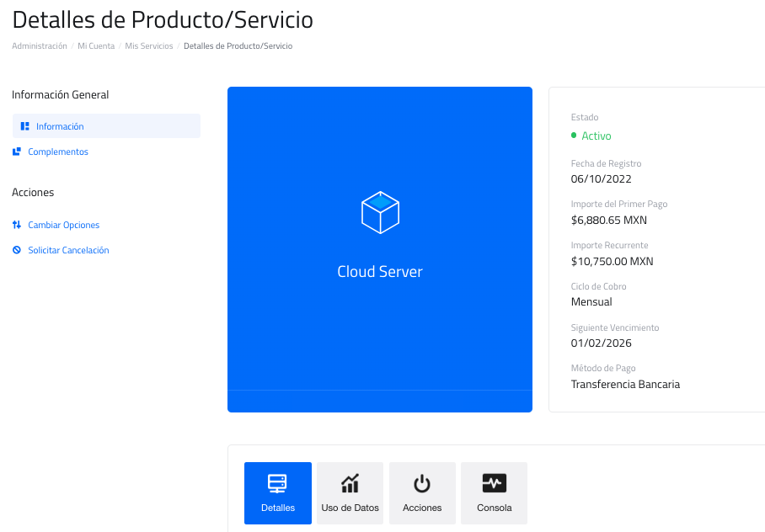The height and width of the screenshot is (532, 765).
Task: Click the Uso de Datos chart icon
Action: (350, 484)
